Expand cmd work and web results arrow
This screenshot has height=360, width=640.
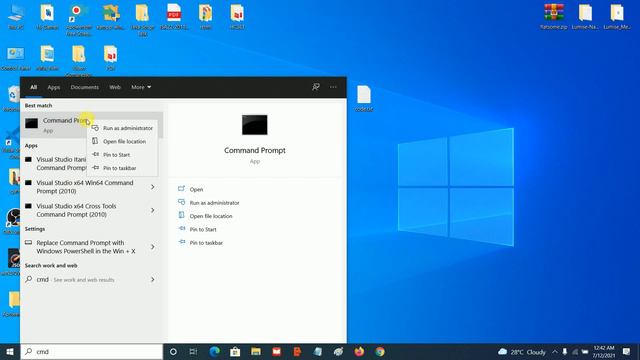(153, 280)
